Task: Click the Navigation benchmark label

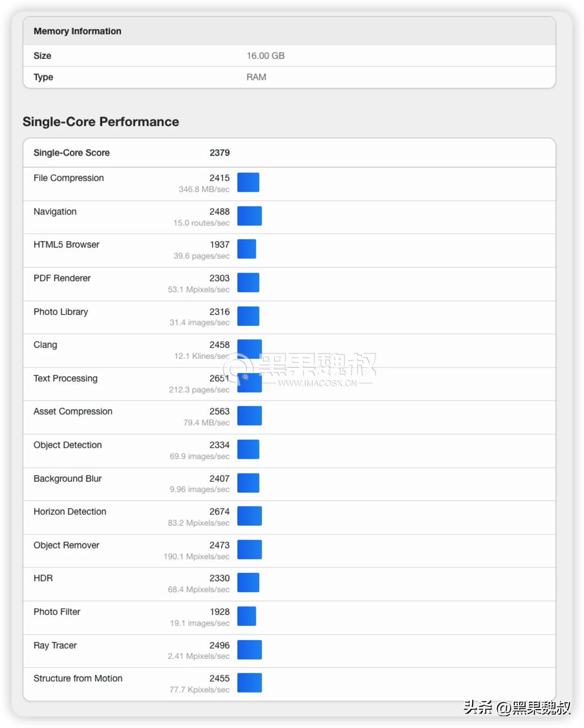Action: tap(55, 212)
